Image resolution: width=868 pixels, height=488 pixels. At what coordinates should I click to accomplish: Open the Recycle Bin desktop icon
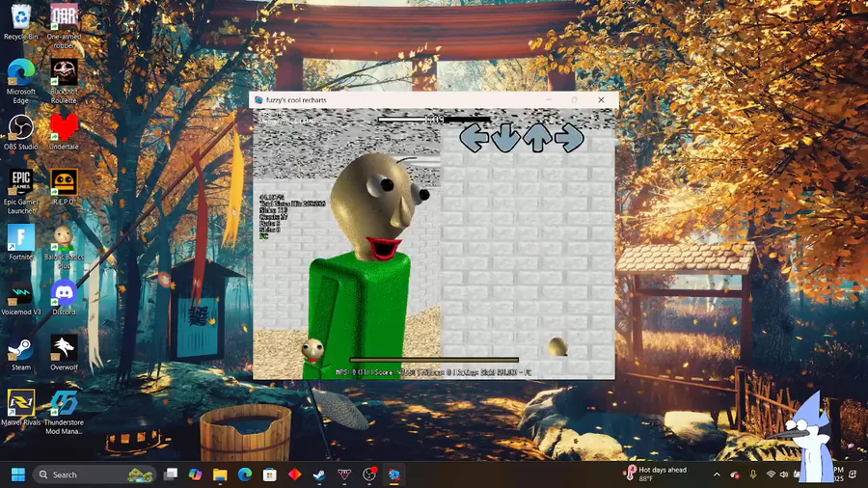[x=21, y=22]
